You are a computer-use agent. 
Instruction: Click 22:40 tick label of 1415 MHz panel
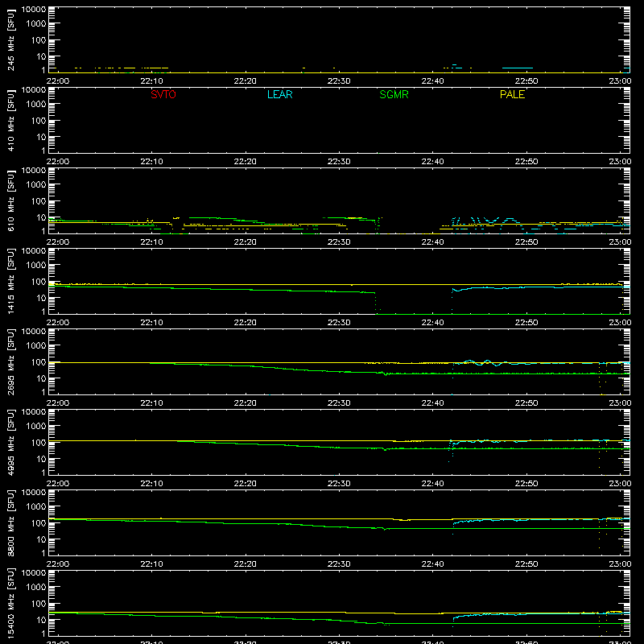432,323
